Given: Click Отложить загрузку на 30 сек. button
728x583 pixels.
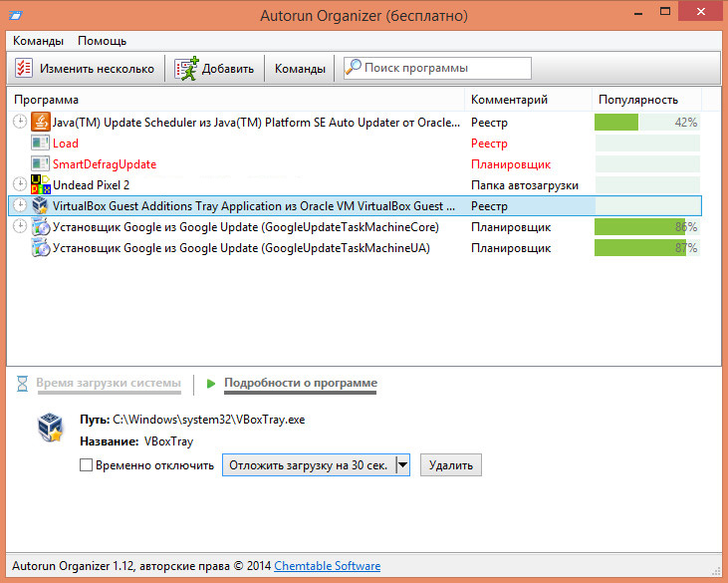Looking at the screenshot, I should tap(309, 465).
